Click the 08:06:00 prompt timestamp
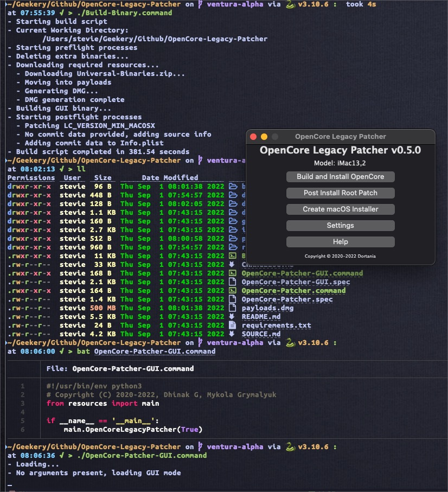This screenshot has width=448, height=492. pos(37,352)
